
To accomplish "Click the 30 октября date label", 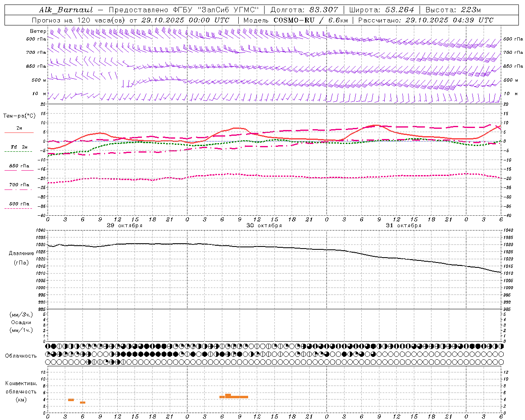I will pos(264,226).
